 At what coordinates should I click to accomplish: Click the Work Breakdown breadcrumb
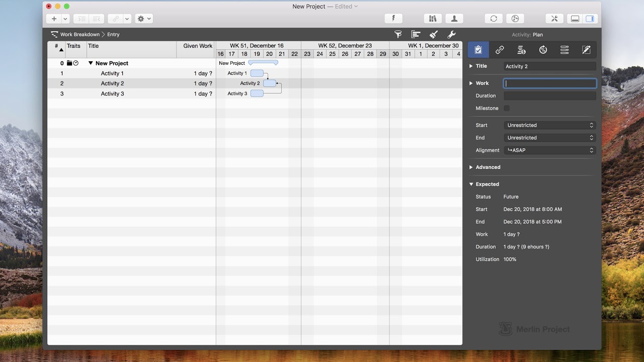[79, 35]
